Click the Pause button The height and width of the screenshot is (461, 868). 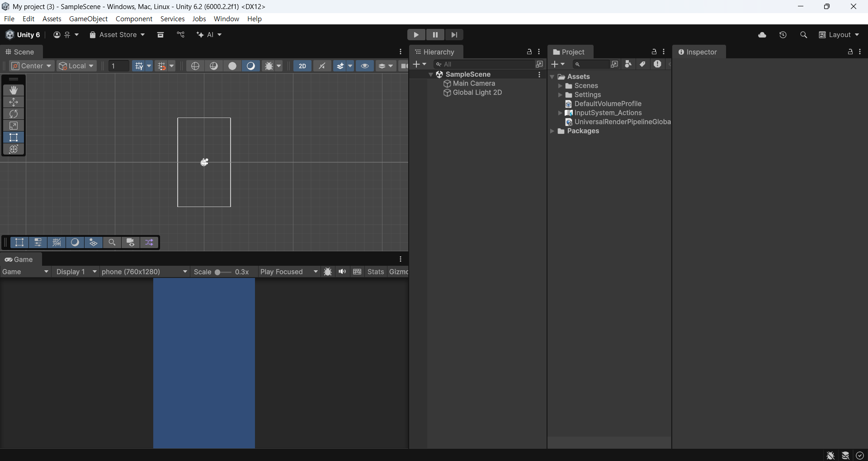point(435,35)
